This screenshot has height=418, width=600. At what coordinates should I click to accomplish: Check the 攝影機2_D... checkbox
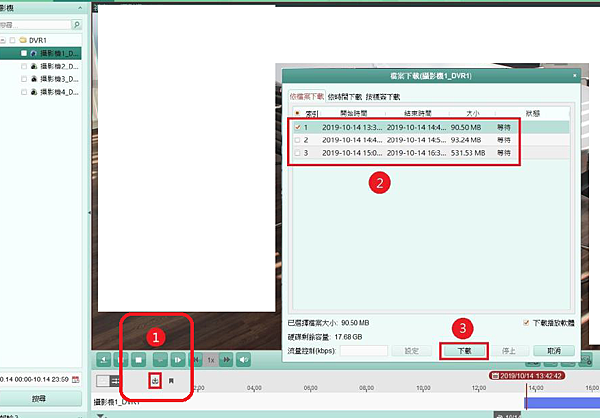pos(24,66)
